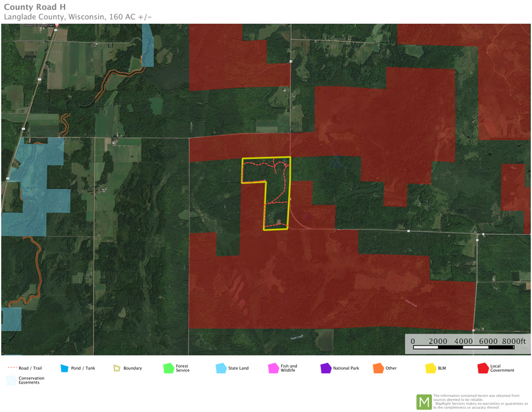532x412 pixels.
Task: Click the Local Government legend label
Action: pos(502,368)
